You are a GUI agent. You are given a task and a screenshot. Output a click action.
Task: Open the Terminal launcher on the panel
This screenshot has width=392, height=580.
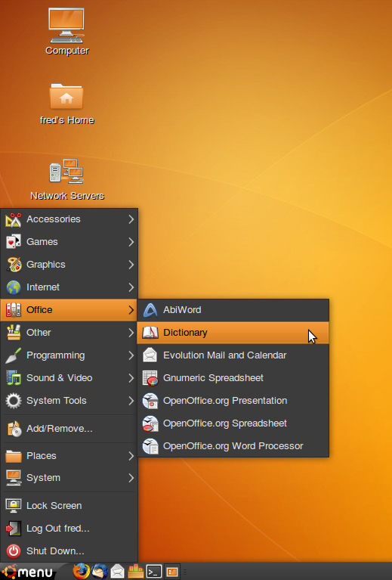pos(153,572)
